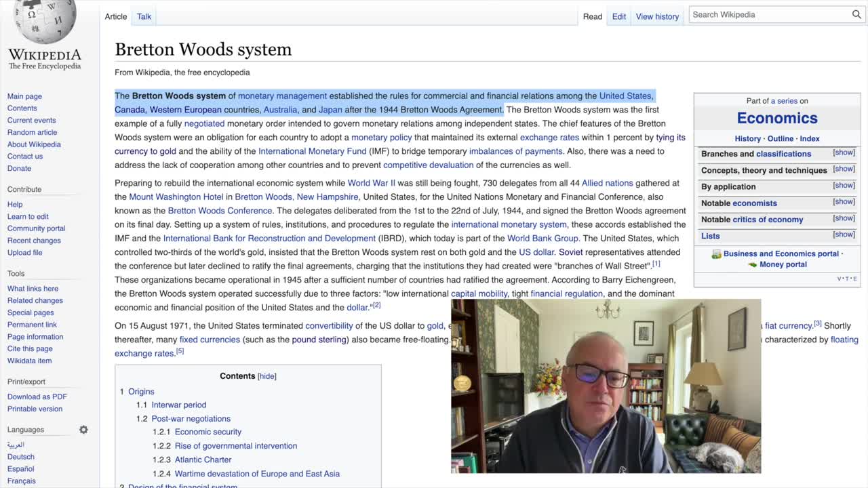Image resolution: width=868 pixels, height=488 pixels.
Task: Open competitive devaluation link
Action: (429, 165)
